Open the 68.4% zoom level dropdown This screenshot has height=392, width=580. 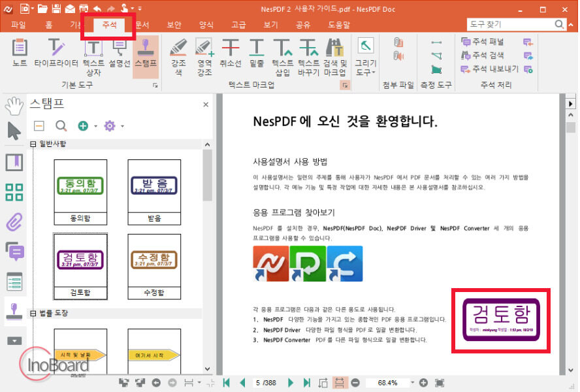pyautogui.click(x=412, y=383)
